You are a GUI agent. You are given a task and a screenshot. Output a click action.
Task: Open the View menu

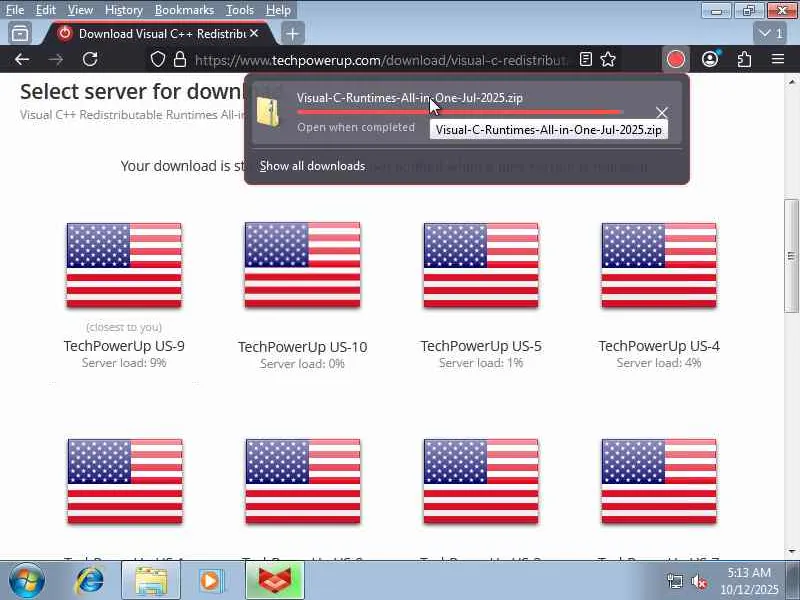(80, 10)
